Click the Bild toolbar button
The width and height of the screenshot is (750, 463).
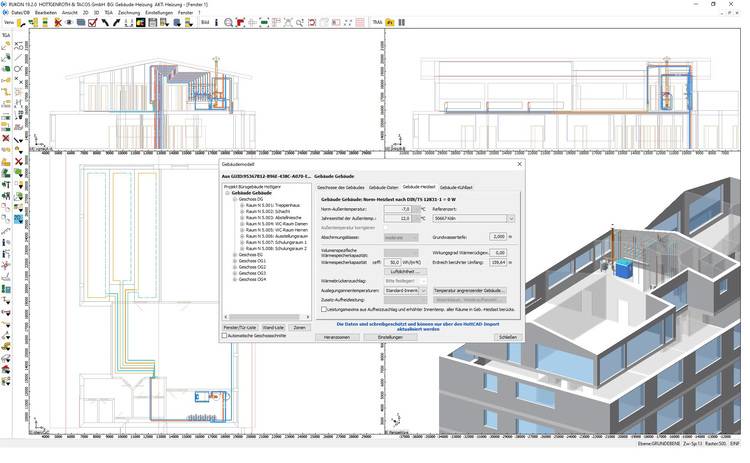pos(205,21)
